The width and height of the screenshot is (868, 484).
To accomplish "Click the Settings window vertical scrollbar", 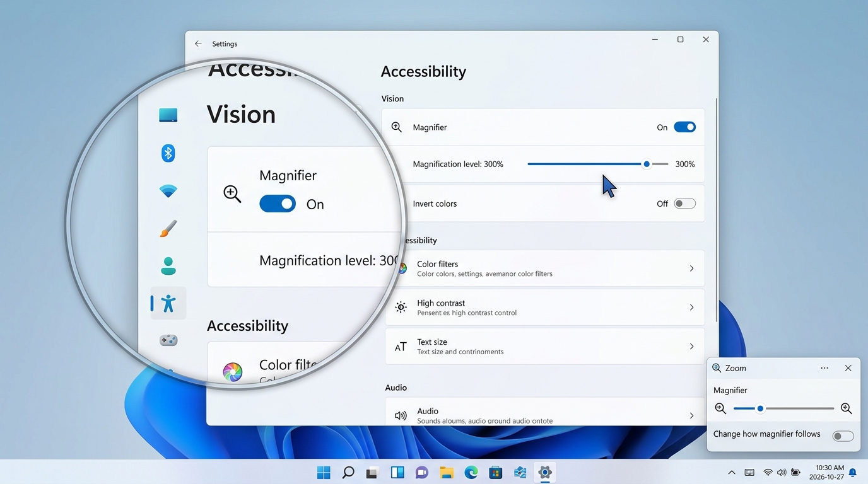I will click(717, 210).
